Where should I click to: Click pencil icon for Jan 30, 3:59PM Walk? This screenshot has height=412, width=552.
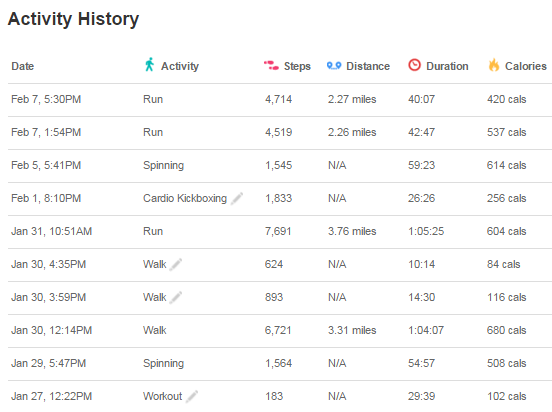pos(176,298)
